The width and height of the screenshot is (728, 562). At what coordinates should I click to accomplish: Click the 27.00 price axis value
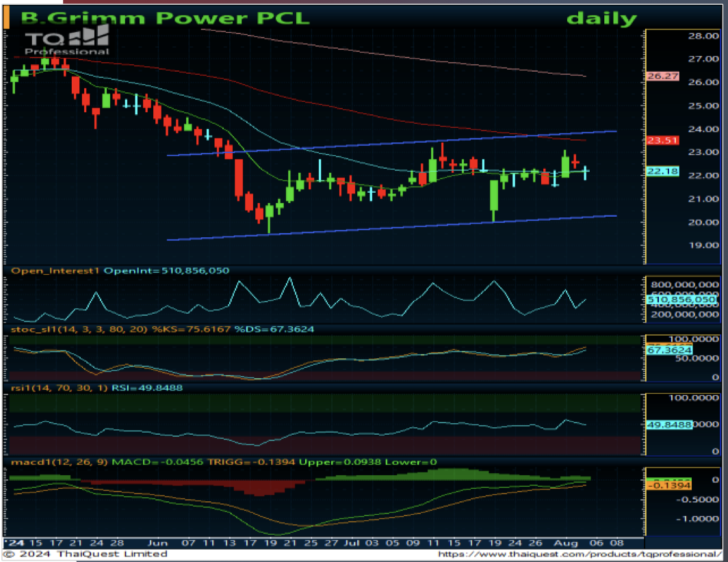point(703,59)
